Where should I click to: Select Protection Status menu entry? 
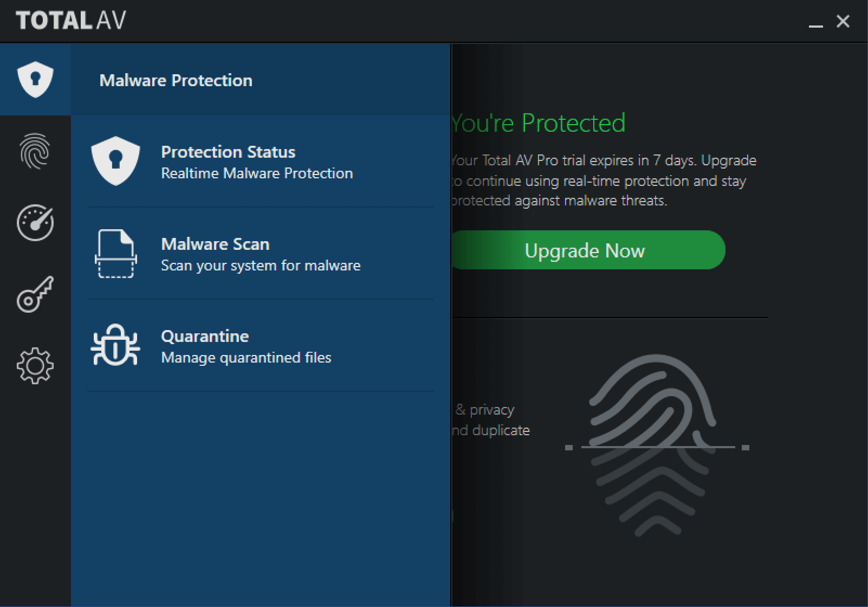(261, 162)
